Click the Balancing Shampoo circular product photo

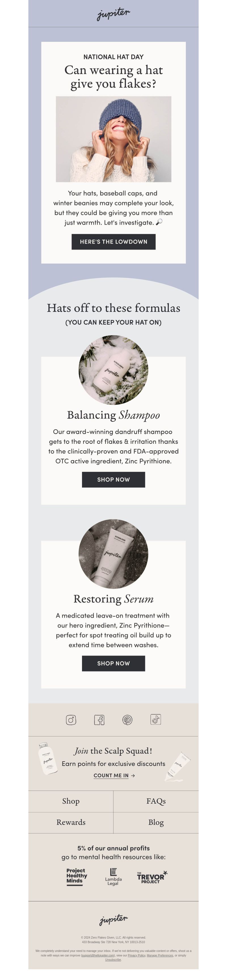113,370
